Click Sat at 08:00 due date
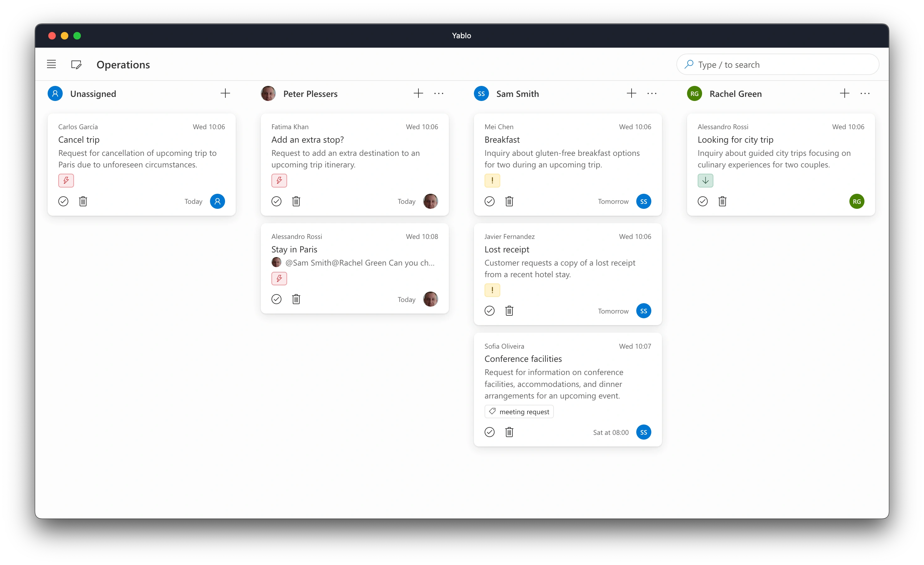 [611, 432]
